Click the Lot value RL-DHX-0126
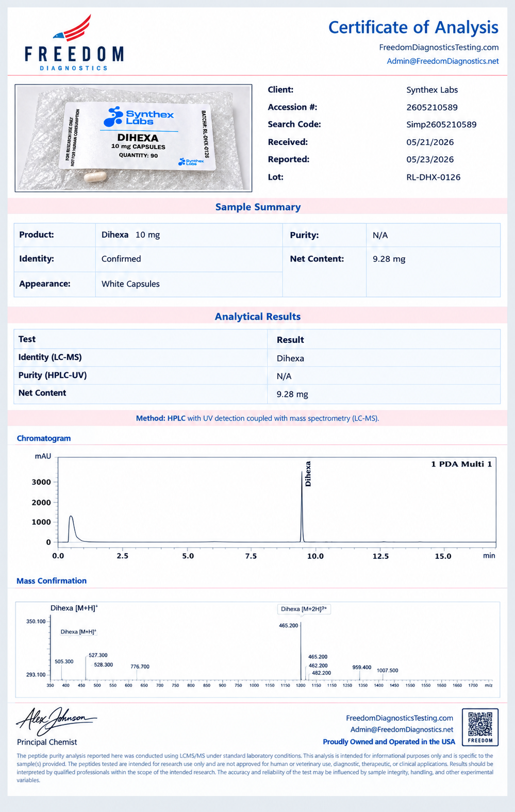Screen dimensions: 515x812 pyautogui.click(x=434, y=177)
